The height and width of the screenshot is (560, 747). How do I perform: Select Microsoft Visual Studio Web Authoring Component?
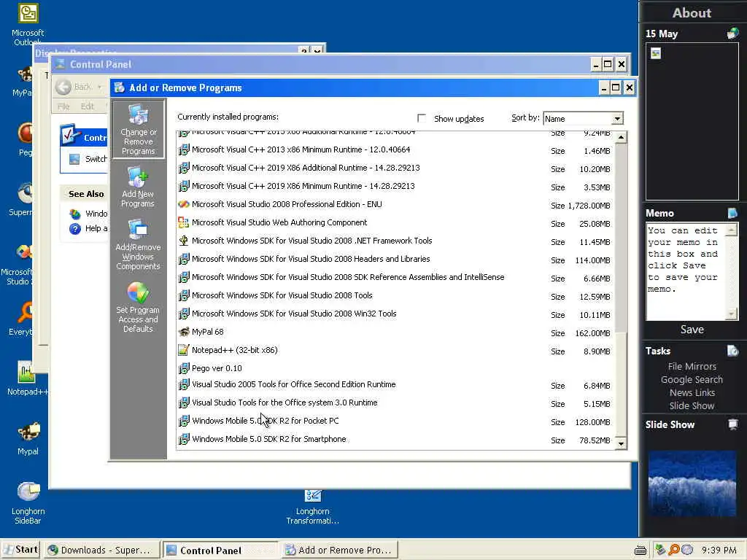pyautogui.click(x=395, y=223)
